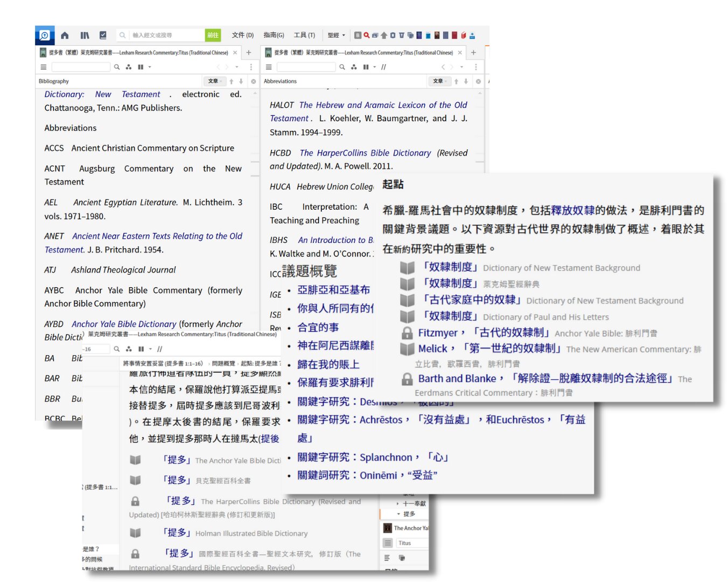Open the 工具 (T) menu
Screen dimensions: 728x583
[304, 35]
